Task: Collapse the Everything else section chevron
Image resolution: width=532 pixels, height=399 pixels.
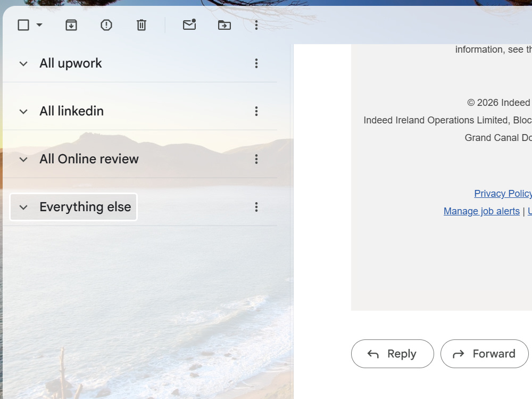Action: click(x=23, y=207)
